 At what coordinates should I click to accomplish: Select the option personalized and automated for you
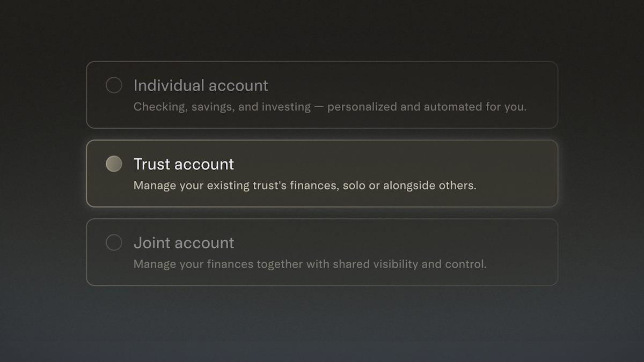(x=322, y=95)
